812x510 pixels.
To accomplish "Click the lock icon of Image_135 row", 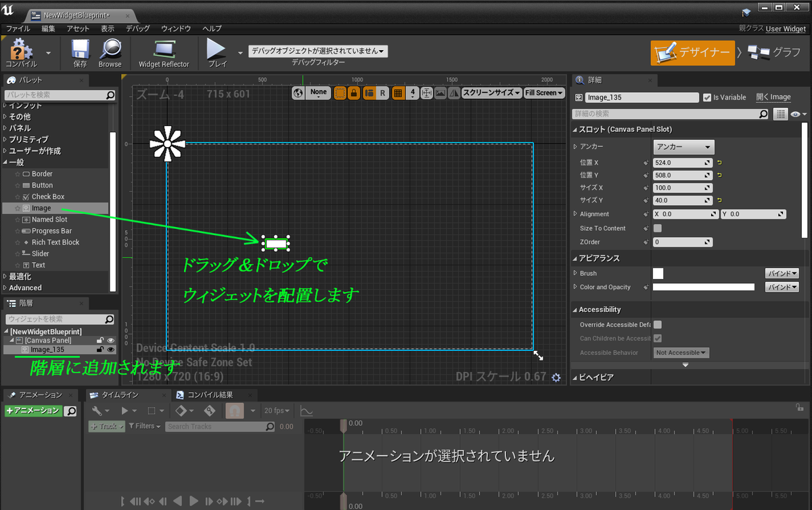I will [100, 349].
